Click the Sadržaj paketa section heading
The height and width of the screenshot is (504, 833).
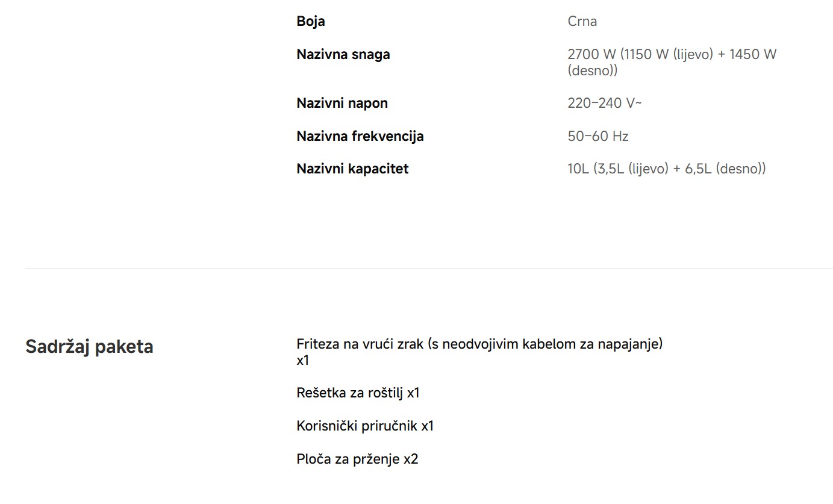click(x=89, y=347)
